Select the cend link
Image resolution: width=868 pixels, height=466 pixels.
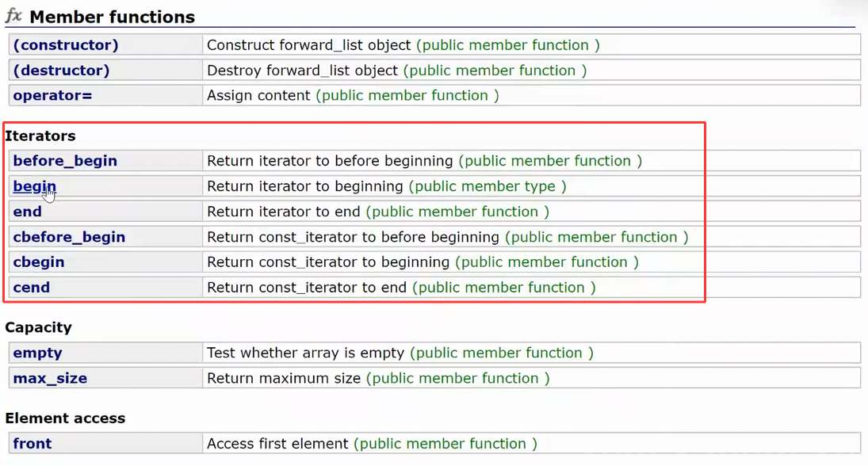click(32, 288)
